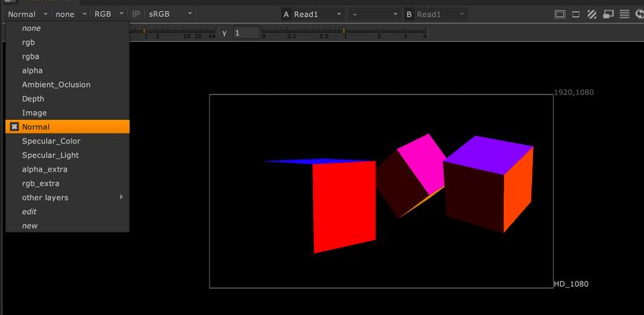Screen dimensions: 644x315
Task: Click the checkmark icon beside Normal
Action: pyautogui.click(x=14, y=126)
